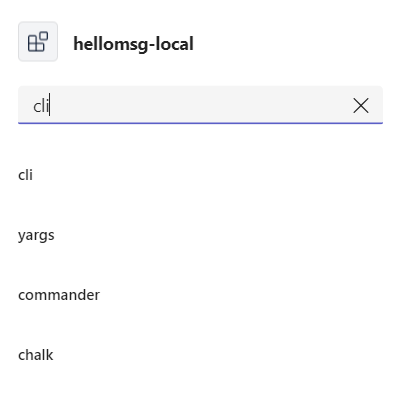The image size is (393, 393).
Task: Click the empty area of the search bar
Action: (200, 105)
